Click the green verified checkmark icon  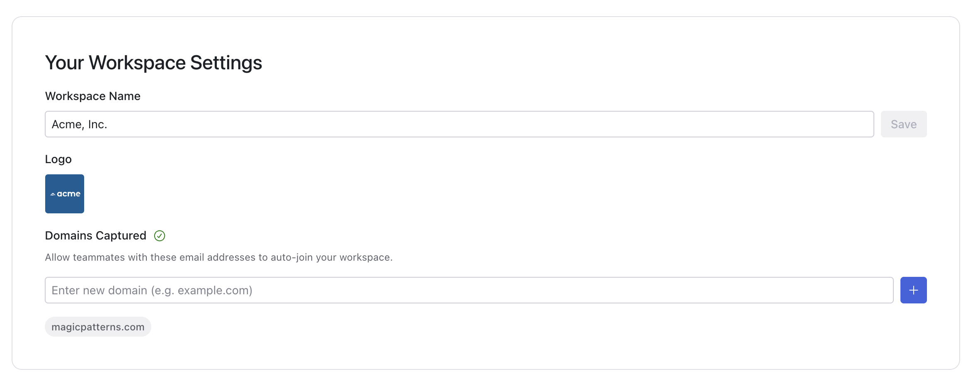[x=160, y=236]
